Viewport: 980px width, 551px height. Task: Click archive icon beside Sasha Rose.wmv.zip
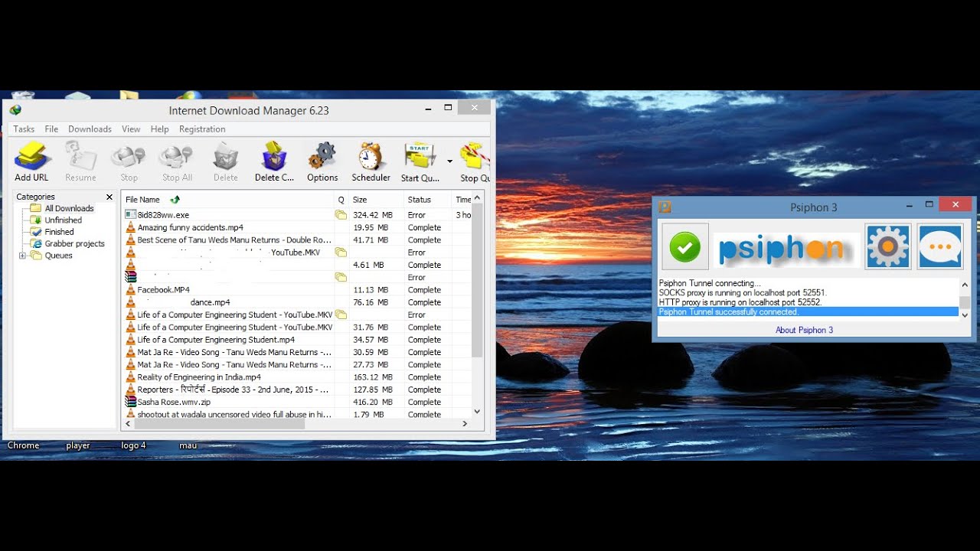131,402
